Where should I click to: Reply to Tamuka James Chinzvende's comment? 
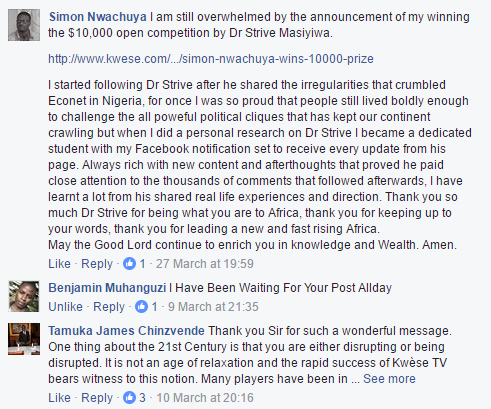[97, 398]
